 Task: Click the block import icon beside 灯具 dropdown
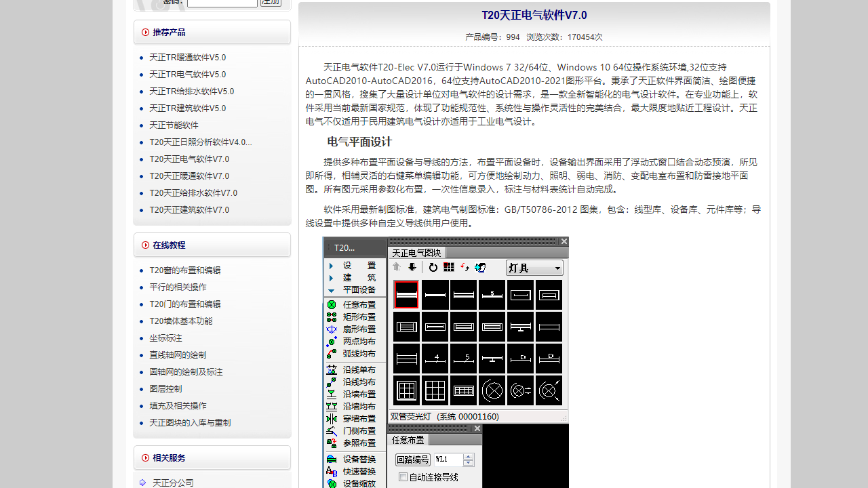click(481, 268)
